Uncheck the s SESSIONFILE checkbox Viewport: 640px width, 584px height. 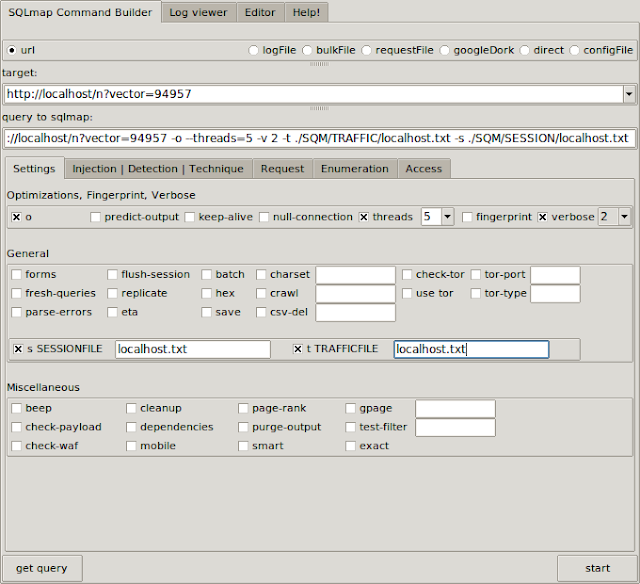click(18, 349)
